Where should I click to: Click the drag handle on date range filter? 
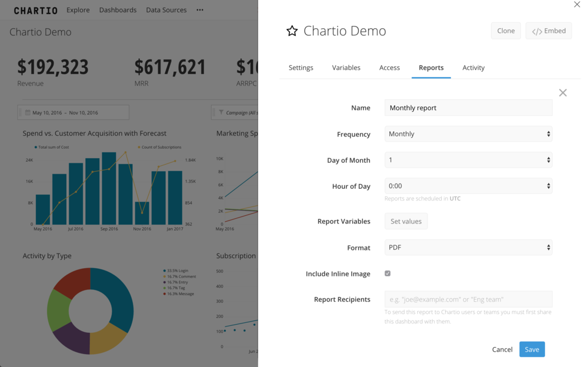pos(20,112)
